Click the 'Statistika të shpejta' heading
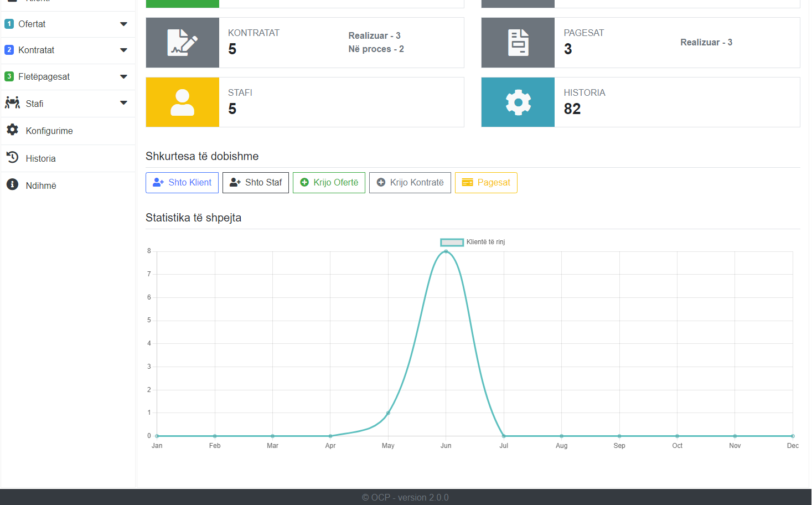The height and width of the screenshot is (505, 812). pyautogui.click(x=193, y=218)
